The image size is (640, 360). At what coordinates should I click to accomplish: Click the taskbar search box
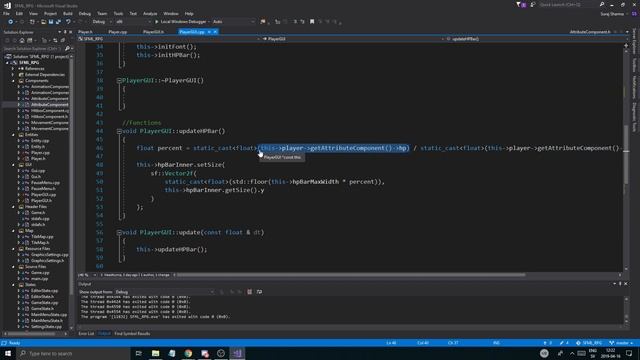point(73,353)
